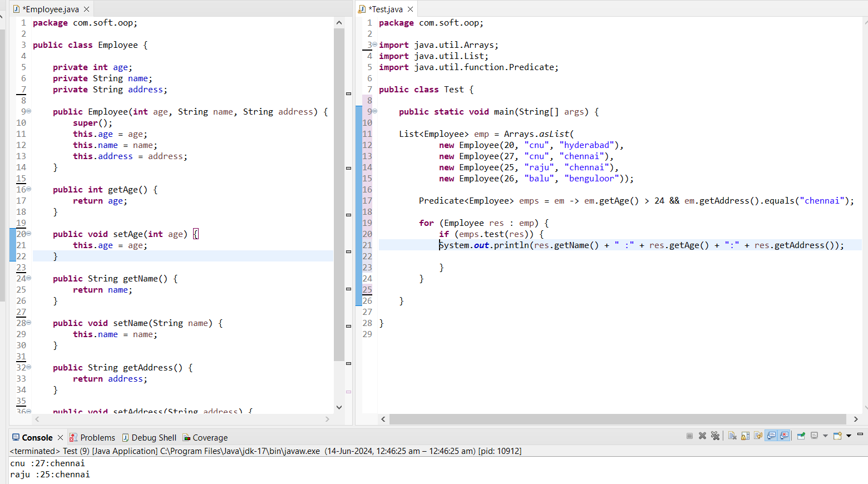Open the Debug Shell tab
Viewport: 868px width, 484px height.
(x=154, y=438)
